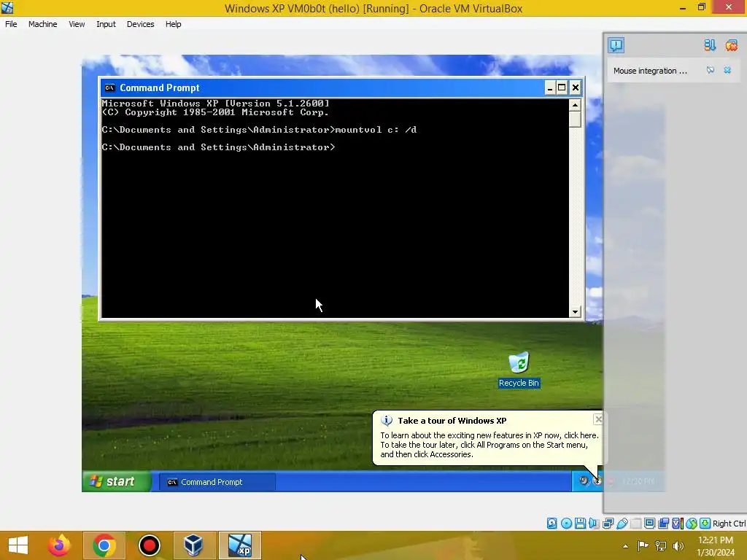Open the Windows XP start menu
This screenshot has width=747, height=560.
click(117, 481)
